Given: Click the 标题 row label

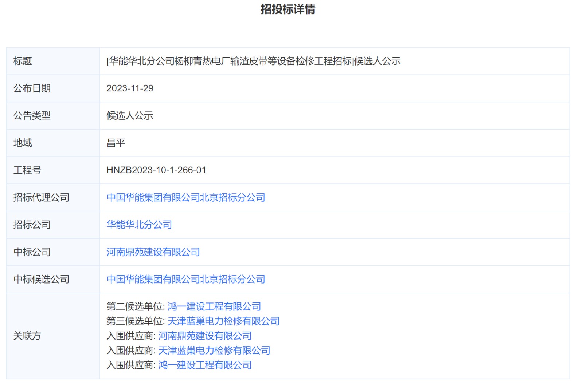Looking at the screenshot, I should 23,61.
